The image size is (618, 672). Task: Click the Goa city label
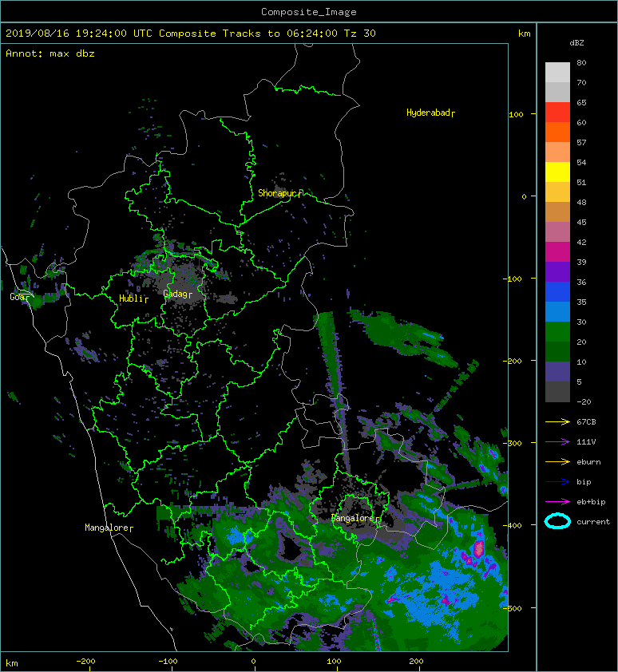(19, 297)
